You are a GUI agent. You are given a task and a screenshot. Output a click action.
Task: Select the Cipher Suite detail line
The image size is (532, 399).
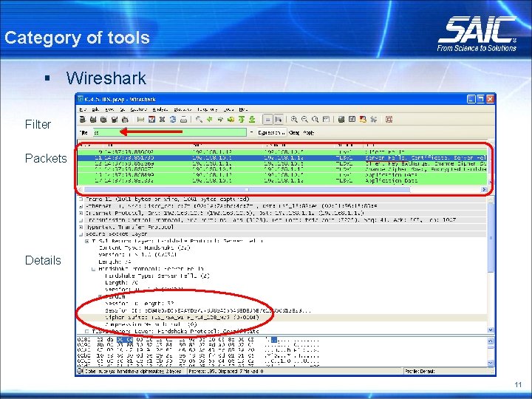point(183,318)
